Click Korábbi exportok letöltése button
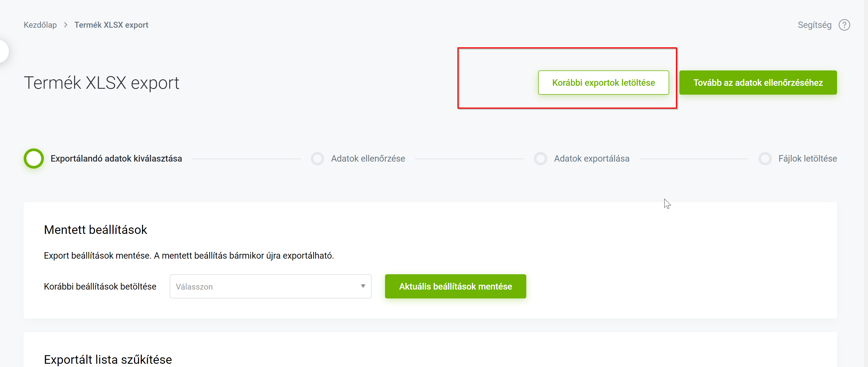This screenshot has width=868, height=367. click(603, 83)
